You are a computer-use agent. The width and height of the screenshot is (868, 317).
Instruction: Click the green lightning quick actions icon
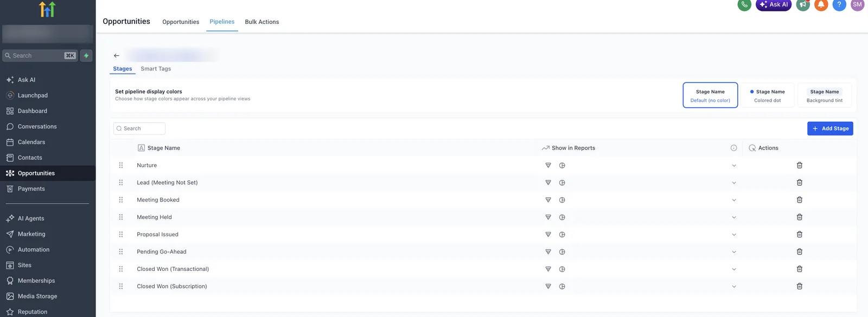pyautogui.click(x=86, y=55)
